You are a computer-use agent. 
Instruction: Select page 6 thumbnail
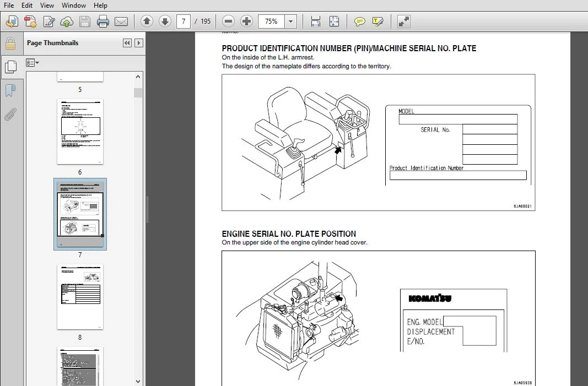[x=80, y=132]
